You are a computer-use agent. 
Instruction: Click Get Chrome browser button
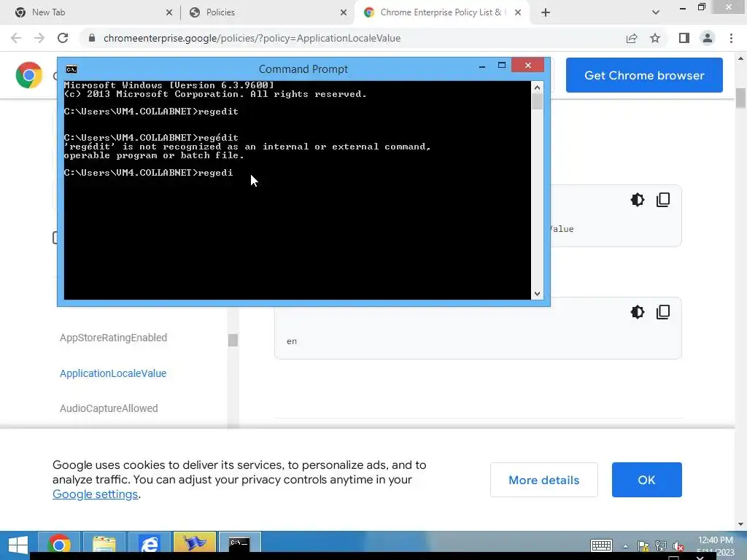644,75
